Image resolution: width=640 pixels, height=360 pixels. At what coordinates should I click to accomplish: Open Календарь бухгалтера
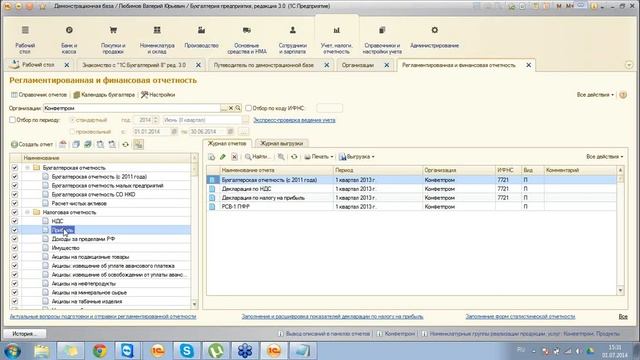pyautogui.click(x=104, y=95)
